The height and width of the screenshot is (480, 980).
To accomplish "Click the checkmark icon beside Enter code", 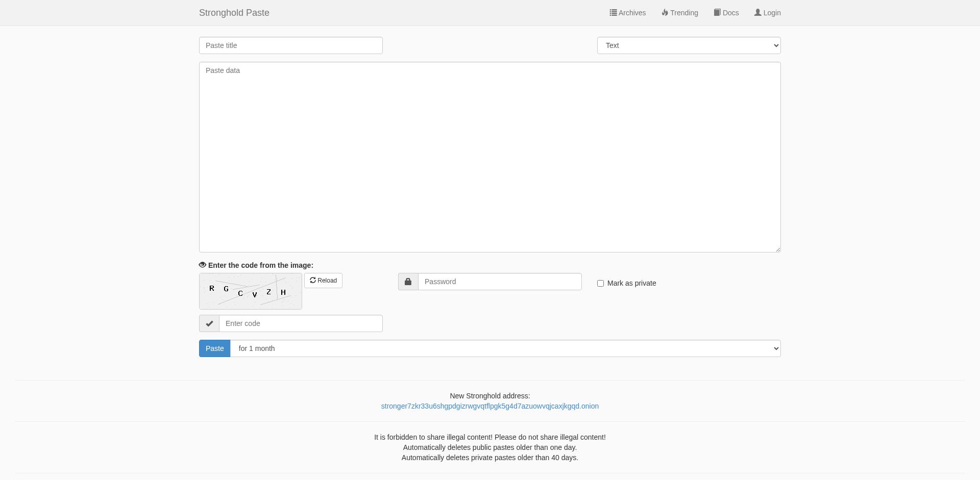I will (x=209, y=323).
